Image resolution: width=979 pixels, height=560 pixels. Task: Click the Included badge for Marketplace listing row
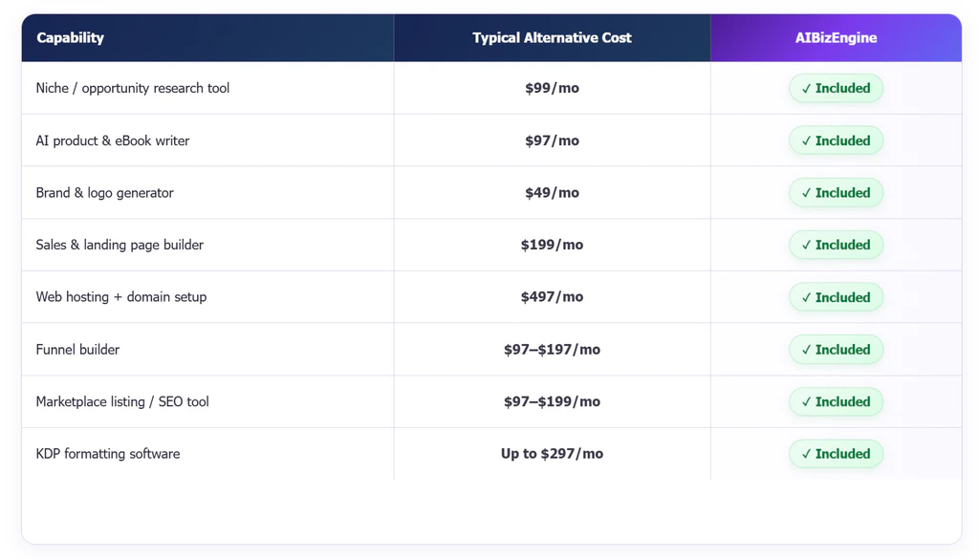836,401
